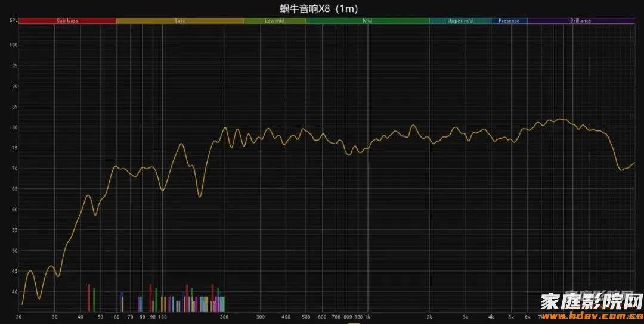Click the 500 Hz frequency axis label
The image size is (644, 324).
pos(306,317)
